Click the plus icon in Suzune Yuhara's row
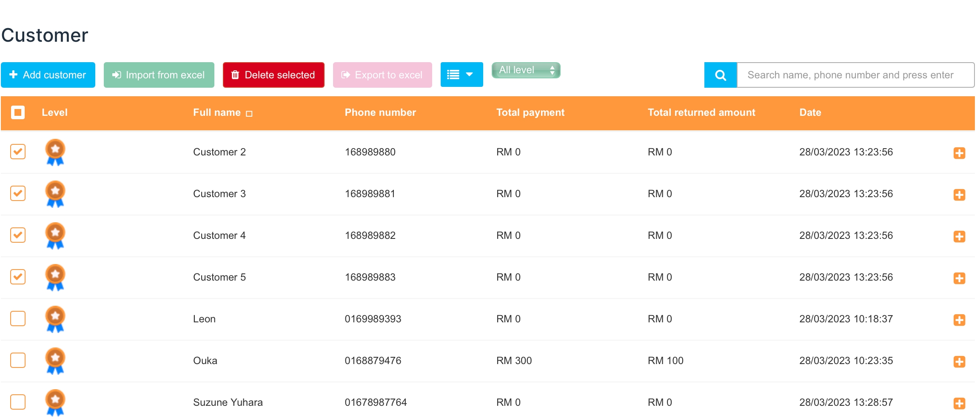980x419 pixels. pos(959,403)
